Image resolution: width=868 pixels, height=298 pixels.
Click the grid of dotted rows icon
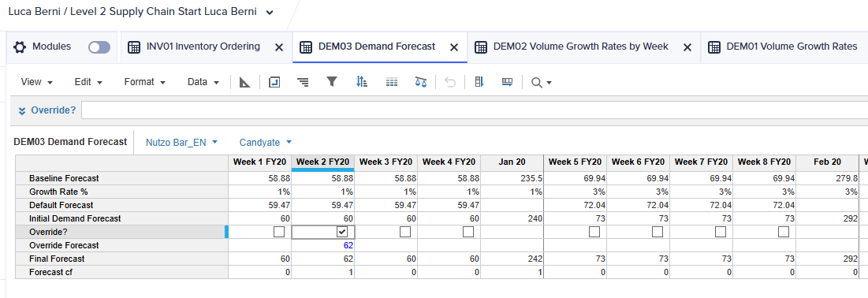click(x=391, y=82)
